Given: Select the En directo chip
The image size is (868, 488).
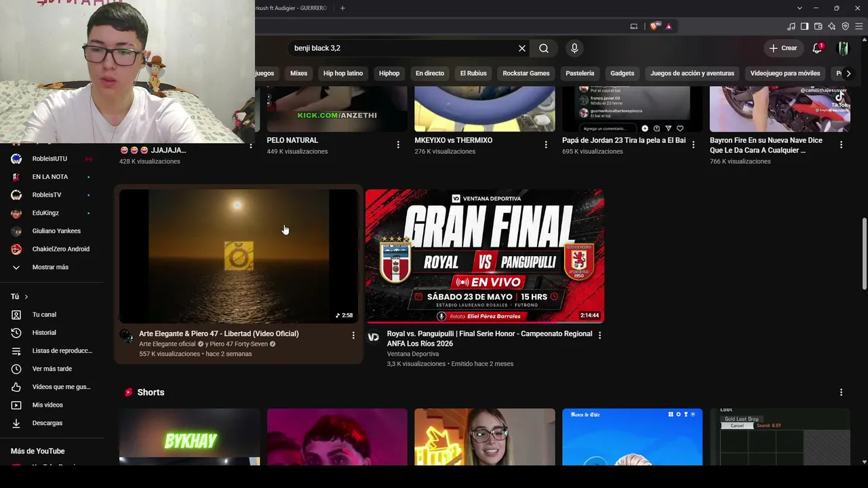Looking at the screenshot, I should [x=430, y=73].
